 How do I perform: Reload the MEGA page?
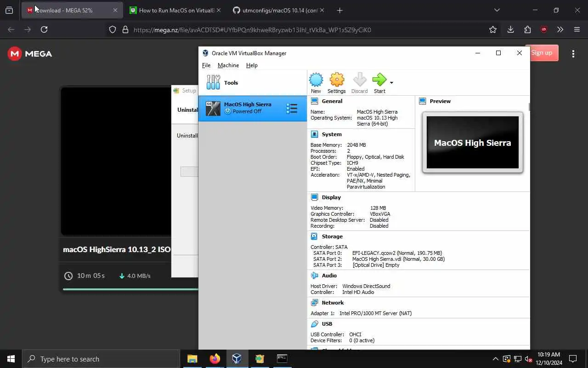coord(44,29)
